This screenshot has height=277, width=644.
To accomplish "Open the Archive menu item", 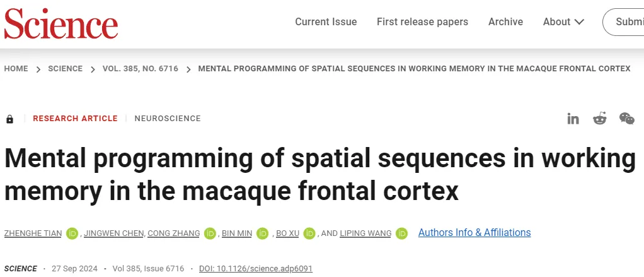I will (505, 22).
